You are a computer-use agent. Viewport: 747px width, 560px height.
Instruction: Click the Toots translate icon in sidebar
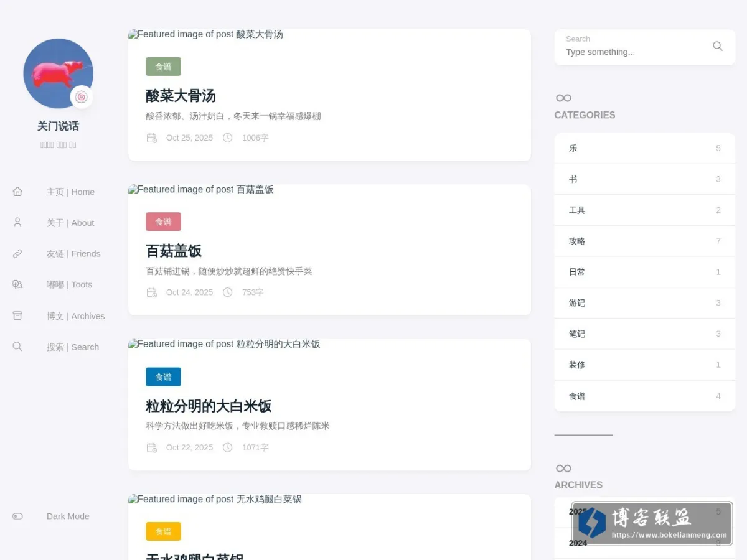tap(17, 285)
